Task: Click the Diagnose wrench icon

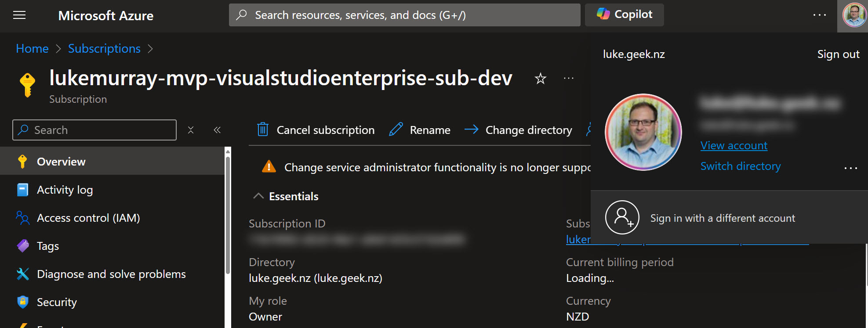Action: tap(22, 274)
